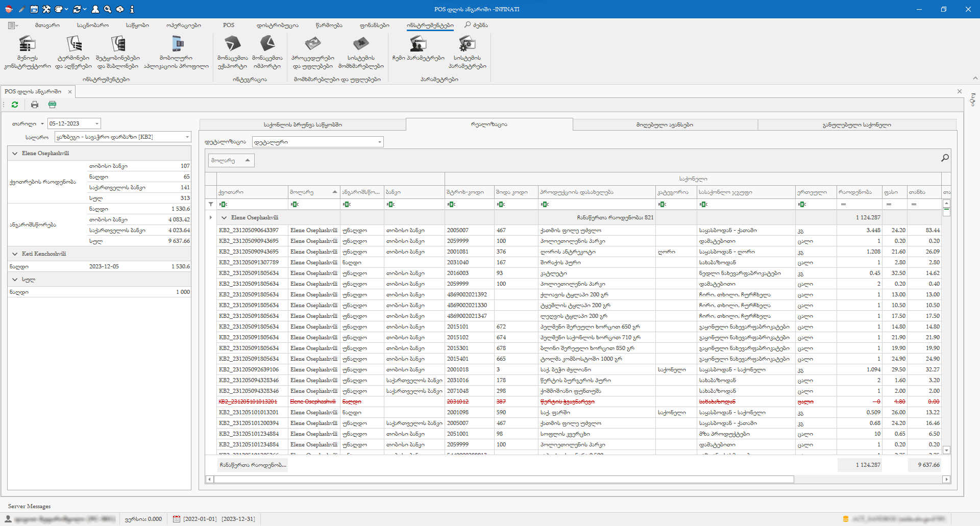Click the grid's horizontal scrollbar thumb
980x526 pixels.
[x=503, y=480]
